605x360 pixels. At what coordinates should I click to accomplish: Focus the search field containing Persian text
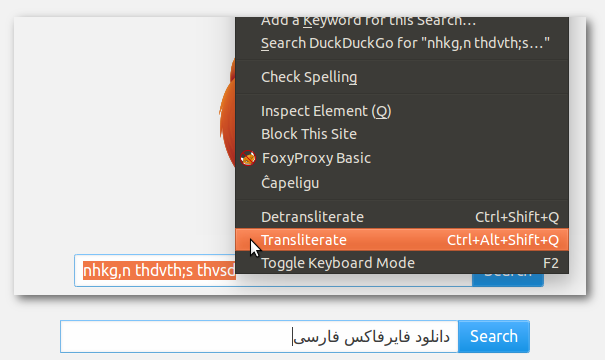[x=259, y=336]
